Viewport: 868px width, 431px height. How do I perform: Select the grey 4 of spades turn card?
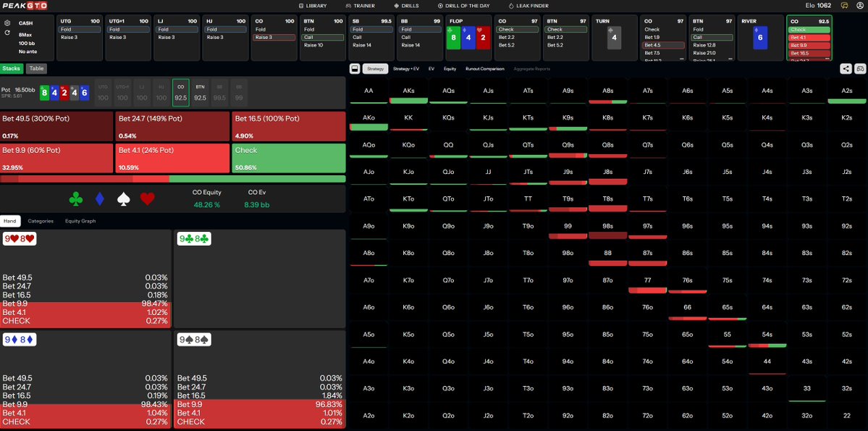click(x=614, y=38)
